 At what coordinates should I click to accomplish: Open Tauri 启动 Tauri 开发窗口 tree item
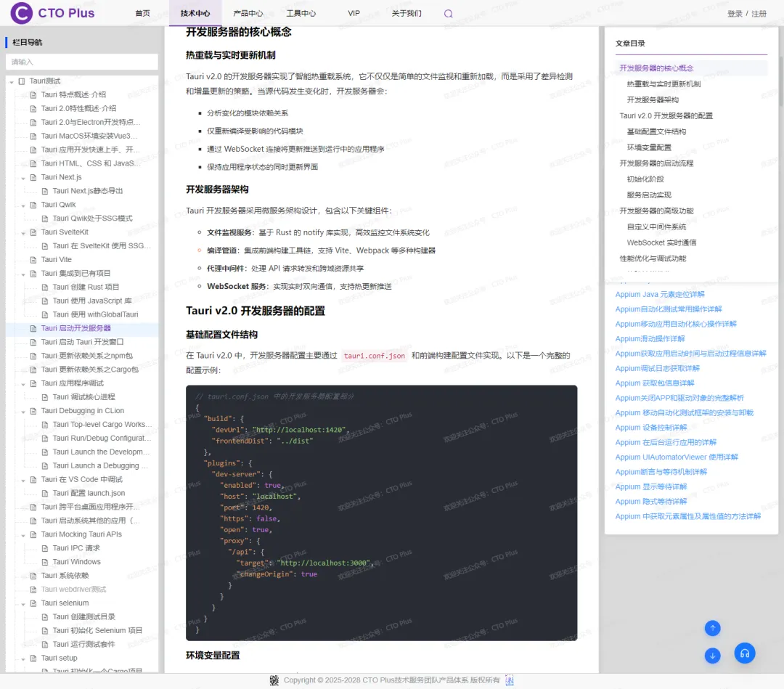pos(82,342)
